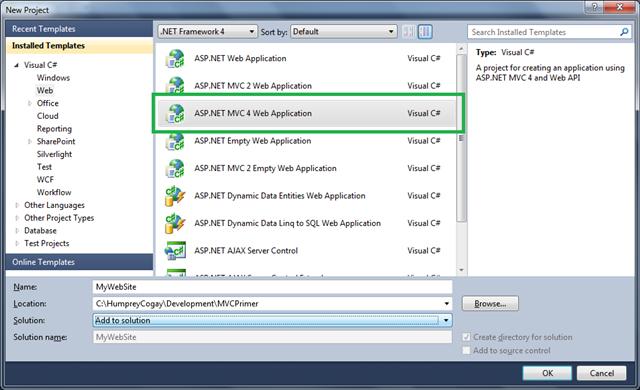
Task: Click the ASP.NET AJAX Server Control icon
Action: (x=175, y=250)
